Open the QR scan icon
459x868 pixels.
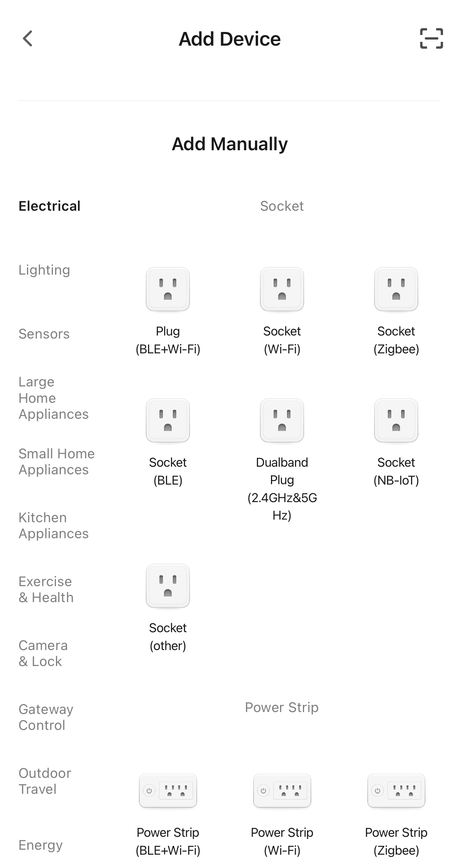431,39
